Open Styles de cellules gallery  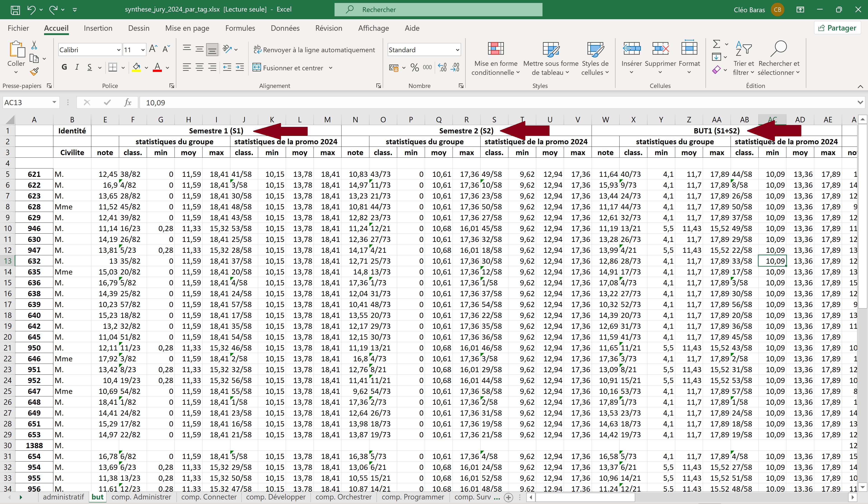coord(595,59)
